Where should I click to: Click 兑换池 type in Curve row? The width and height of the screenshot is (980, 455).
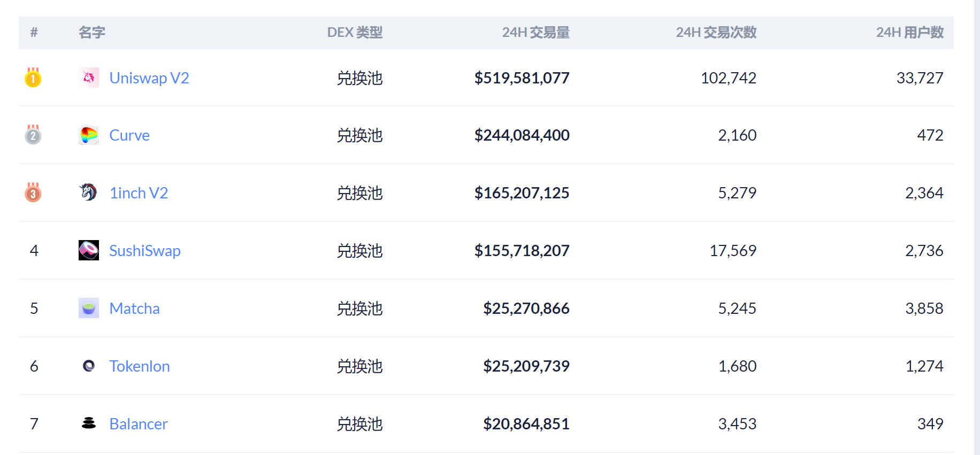tap(359, 135)
